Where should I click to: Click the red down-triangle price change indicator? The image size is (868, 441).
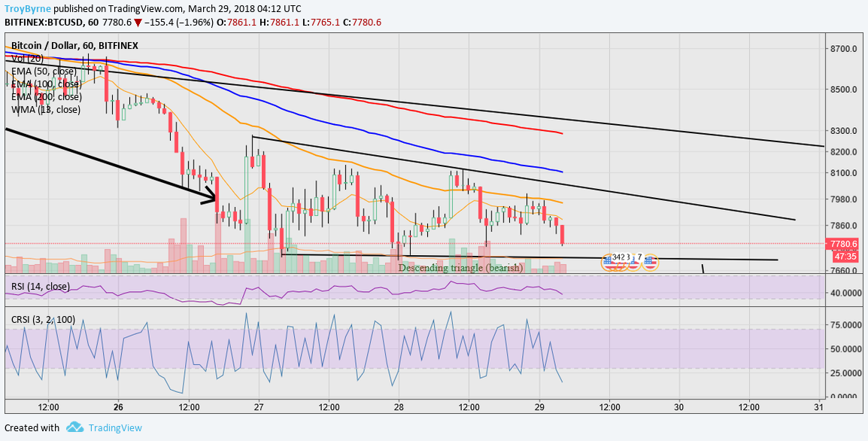coord(138,23)
